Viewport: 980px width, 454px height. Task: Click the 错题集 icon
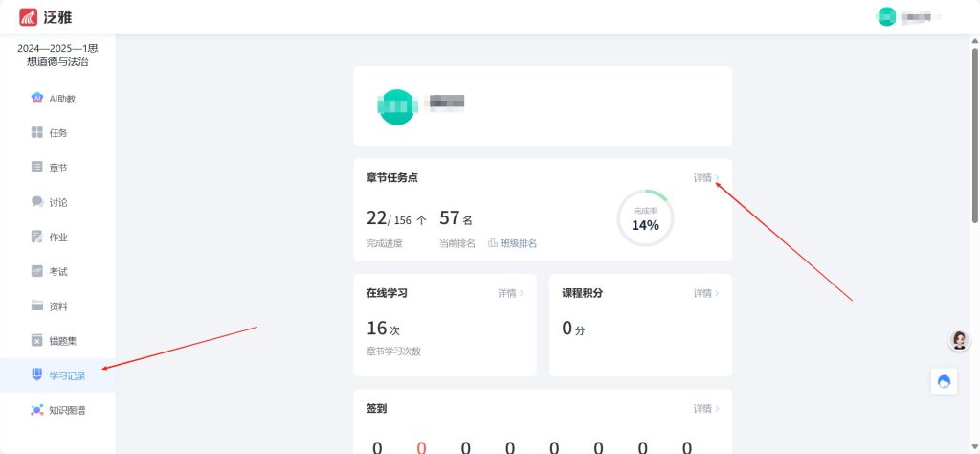pos(37,340)
